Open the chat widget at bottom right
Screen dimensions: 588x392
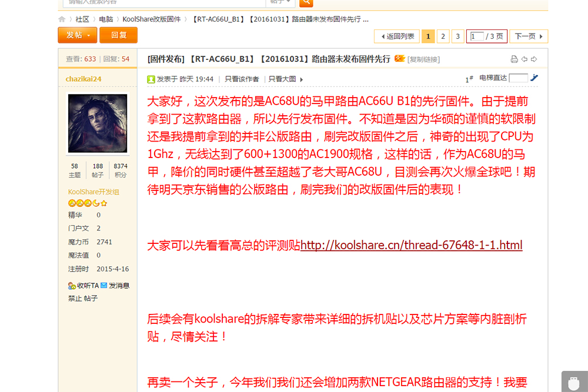pos(573,382)
